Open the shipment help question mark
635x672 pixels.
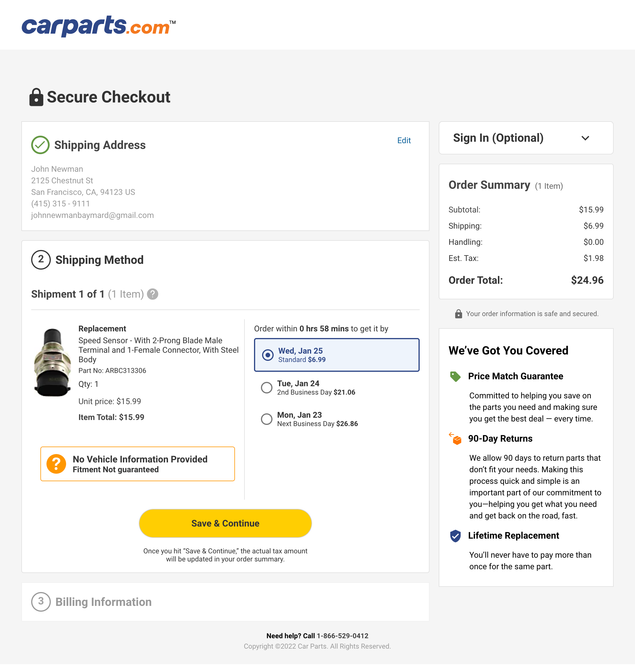(x=153, y=294)
